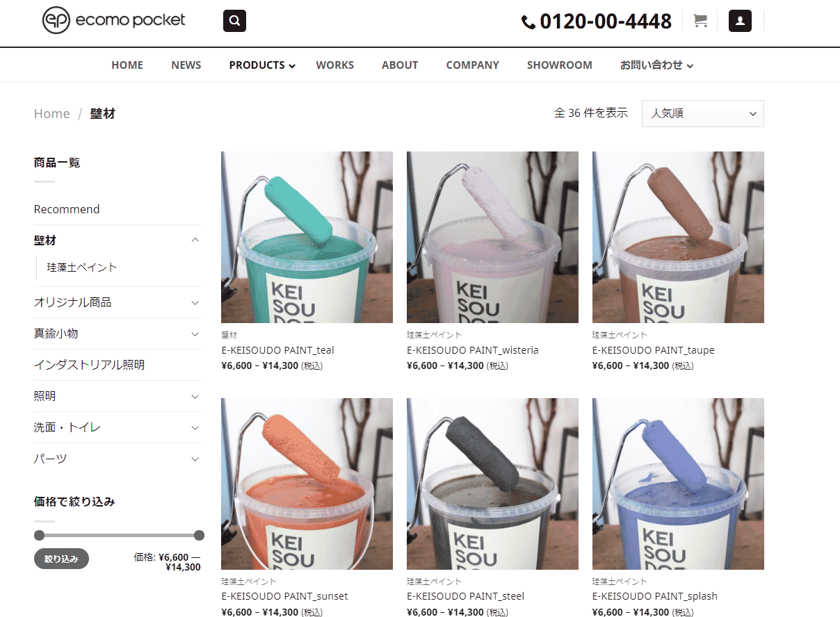840x617 pixels.
Task: Open the teal paint product thumbnail
Action: (x=307, y=237)
